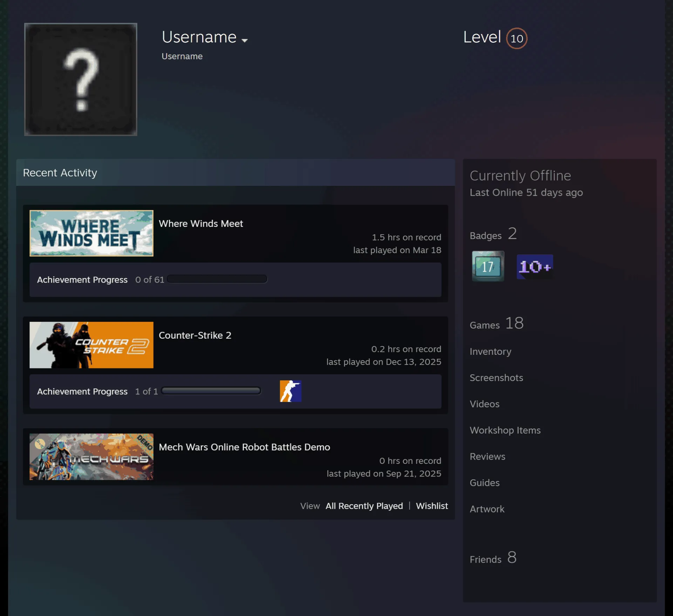
Task: Open the Wishlist link
Action: (x=432, y=506)
